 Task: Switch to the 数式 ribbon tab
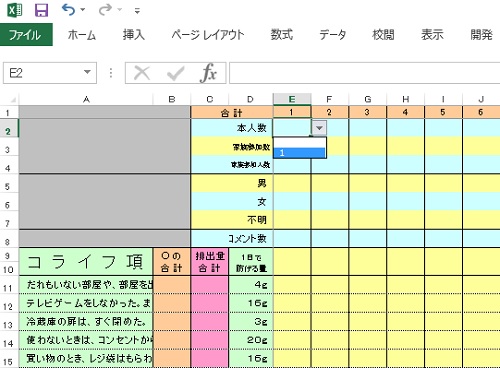tap(282, 35)
